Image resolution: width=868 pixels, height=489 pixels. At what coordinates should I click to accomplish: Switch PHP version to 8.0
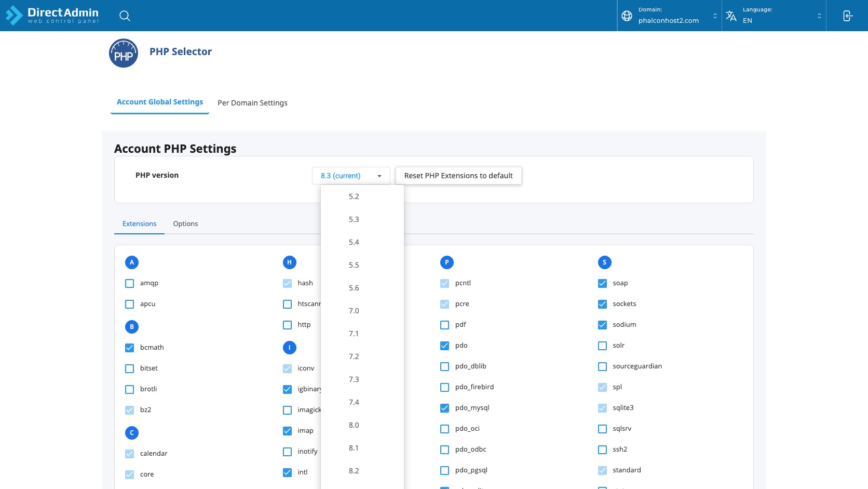pyautogui.click(x=362, y=425)
